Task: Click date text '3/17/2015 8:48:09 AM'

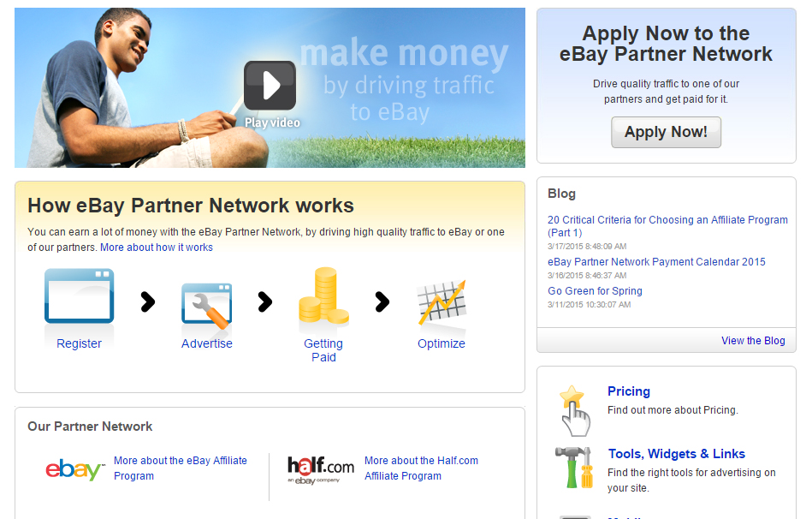Action: pos(587,247)
